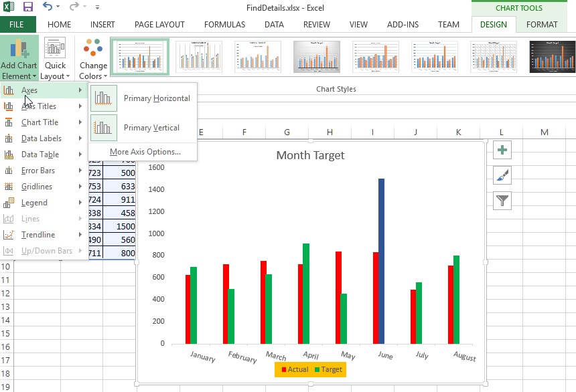This screenshot has height=392, width=576.
Task: Click the Axis Titles menu icon
Action: 9,106
